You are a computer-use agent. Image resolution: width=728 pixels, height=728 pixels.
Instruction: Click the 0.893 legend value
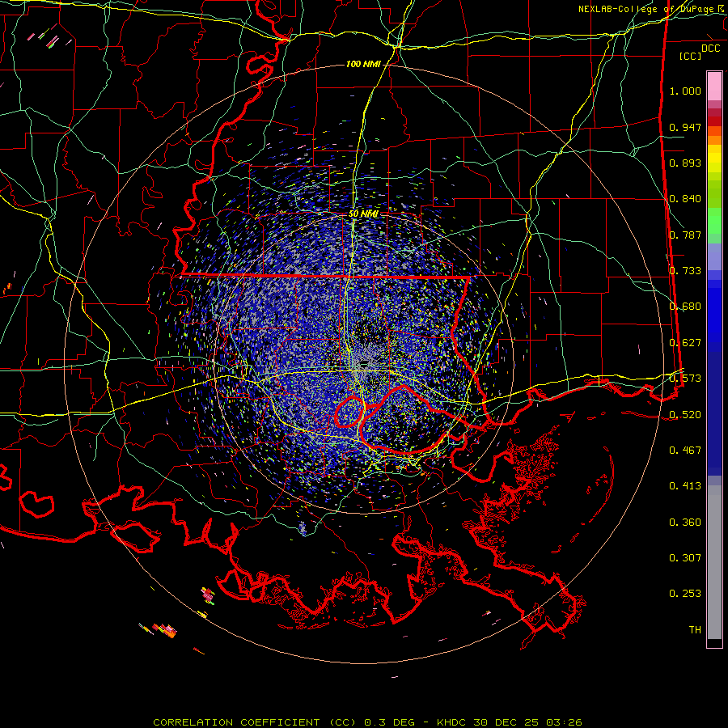click(x=685, y=163)
